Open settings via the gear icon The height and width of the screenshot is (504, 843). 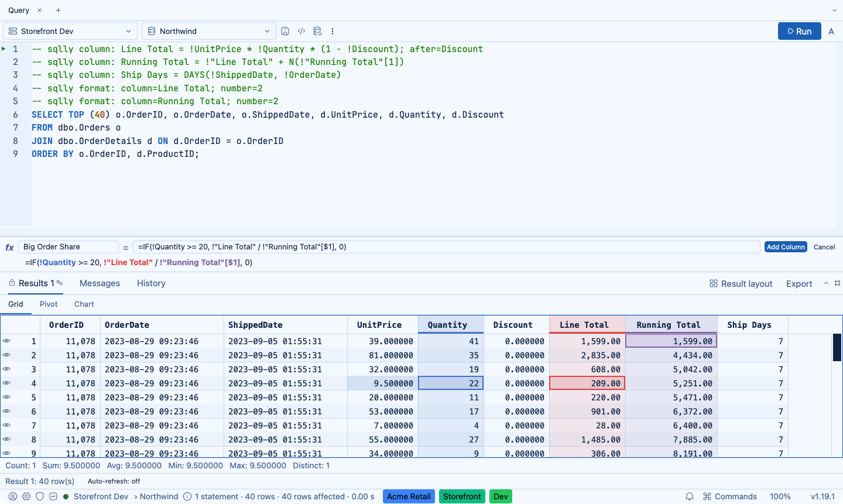click(26, 496)
